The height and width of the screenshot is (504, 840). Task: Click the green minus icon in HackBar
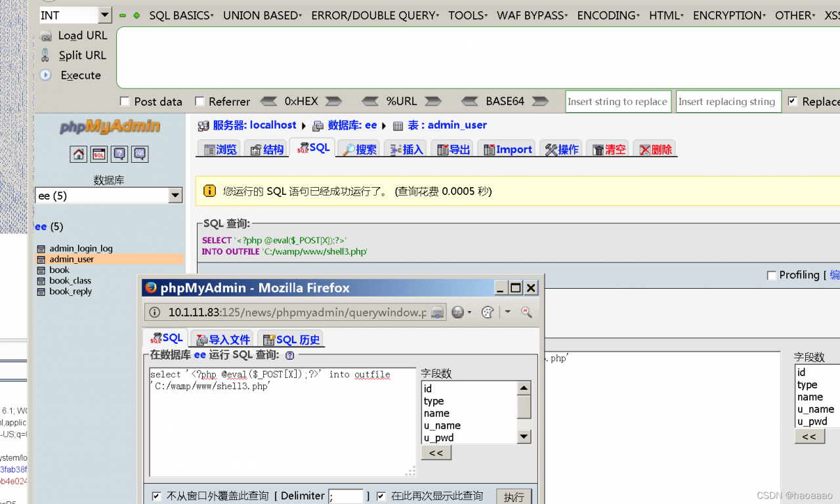(x=123, y=15)
